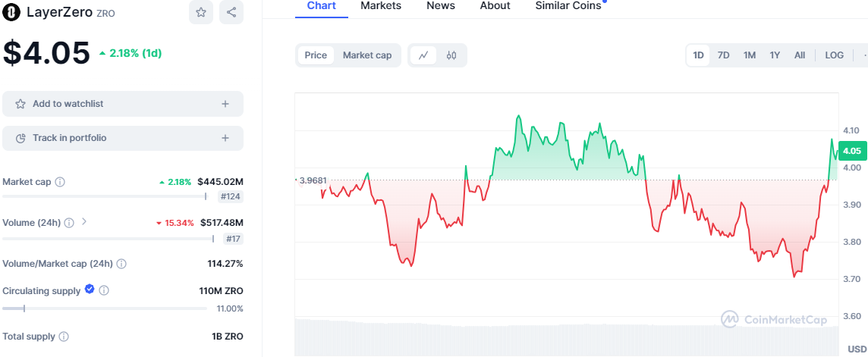
Task: Open the News tab
Action: tap(441, 6)
